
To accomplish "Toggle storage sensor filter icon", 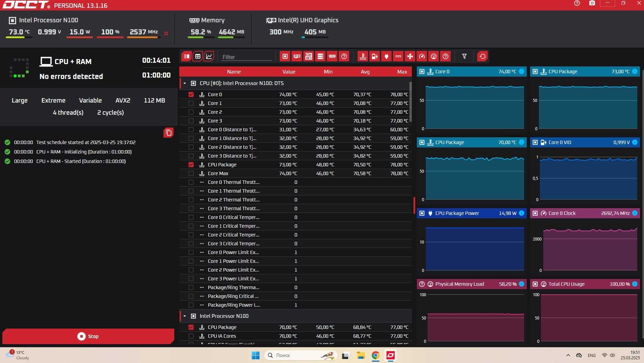I will [320, 56].
